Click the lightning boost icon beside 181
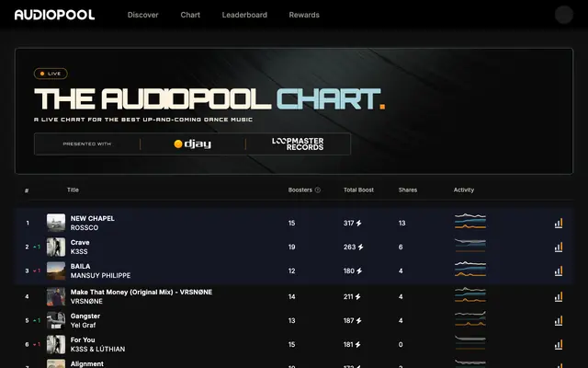588x368 pixels. pos(357,344)
